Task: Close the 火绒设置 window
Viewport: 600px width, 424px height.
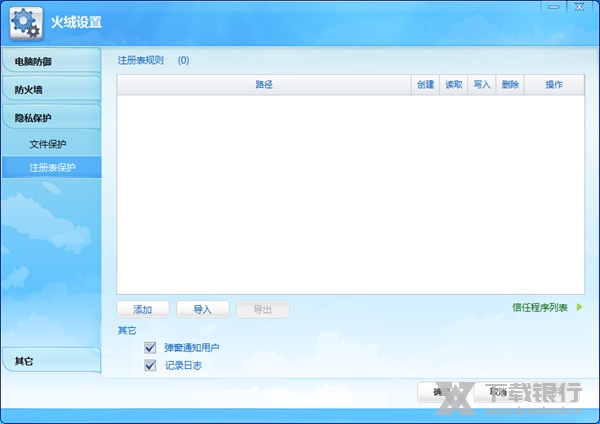Action: pos(581,7)
